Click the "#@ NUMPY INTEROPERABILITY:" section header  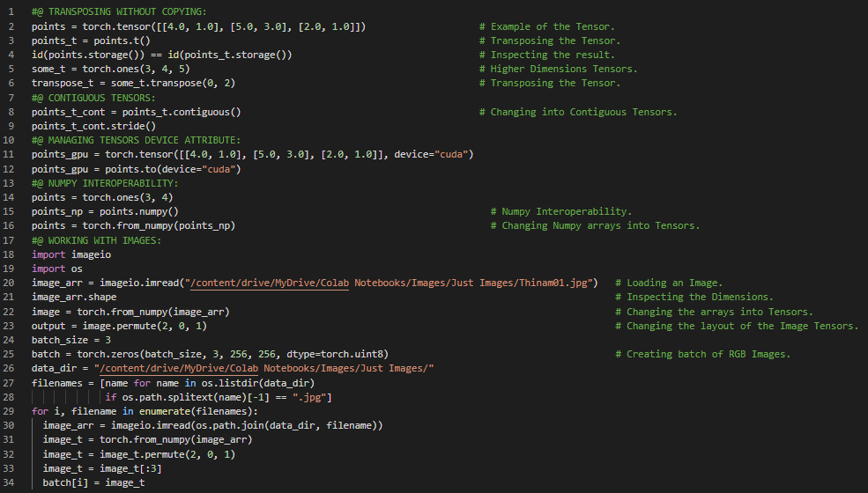tap(104, 183)
